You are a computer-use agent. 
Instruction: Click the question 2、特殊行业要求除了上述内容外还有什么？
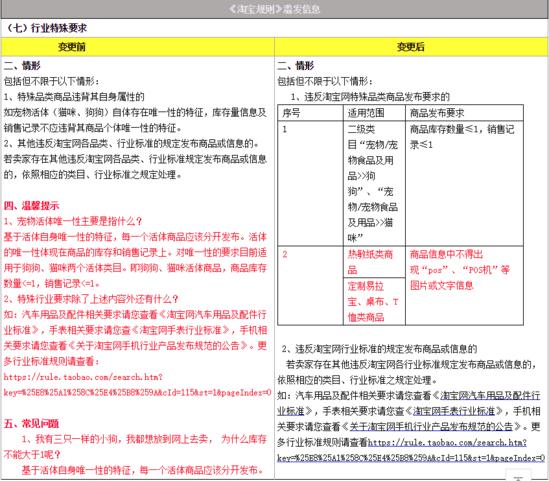(x=91, y=299)
